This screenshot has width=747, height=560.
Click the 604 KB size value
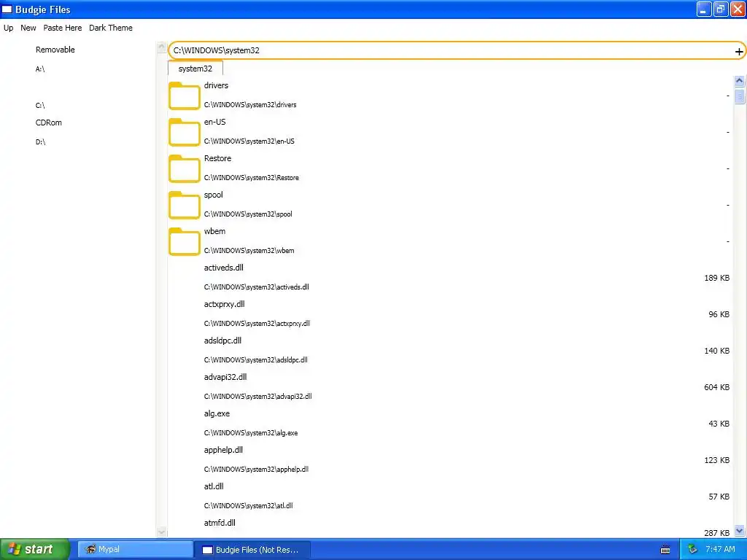tap(716, 387)
